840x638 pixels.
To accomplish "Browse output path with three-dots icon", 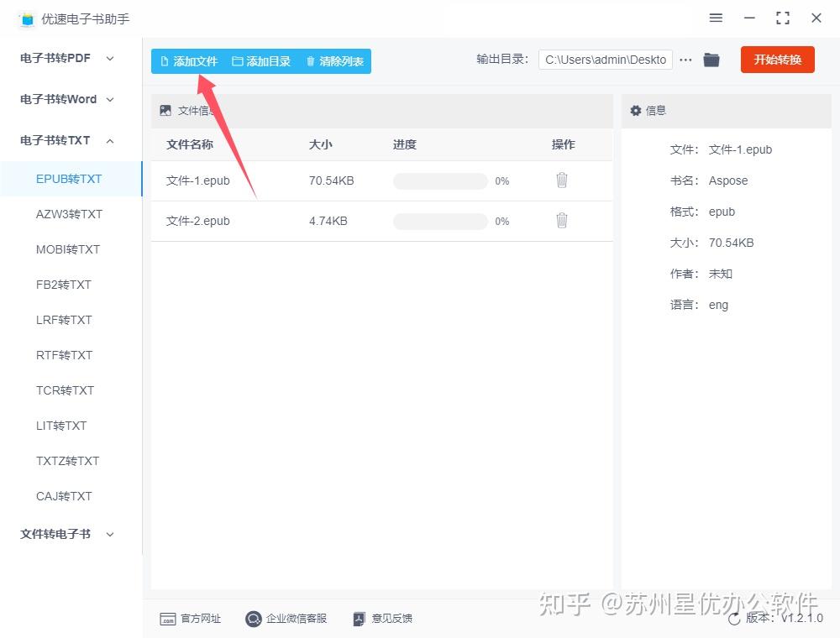I will (x=685, y=60).
